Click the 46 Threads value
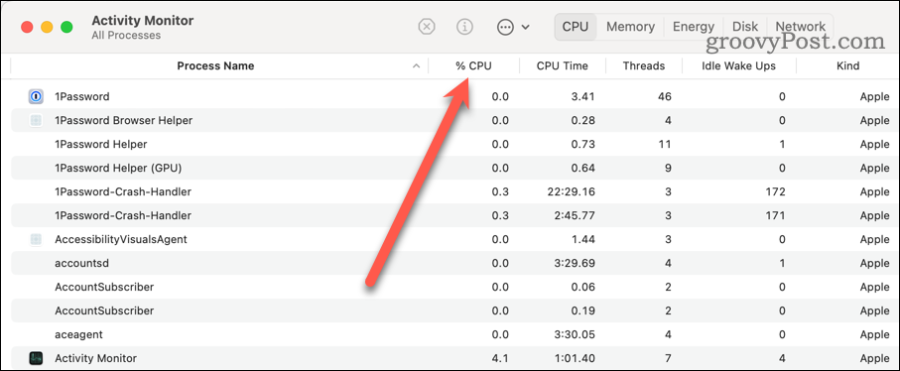This screenshot has height=371, width=900. (665, 96)
